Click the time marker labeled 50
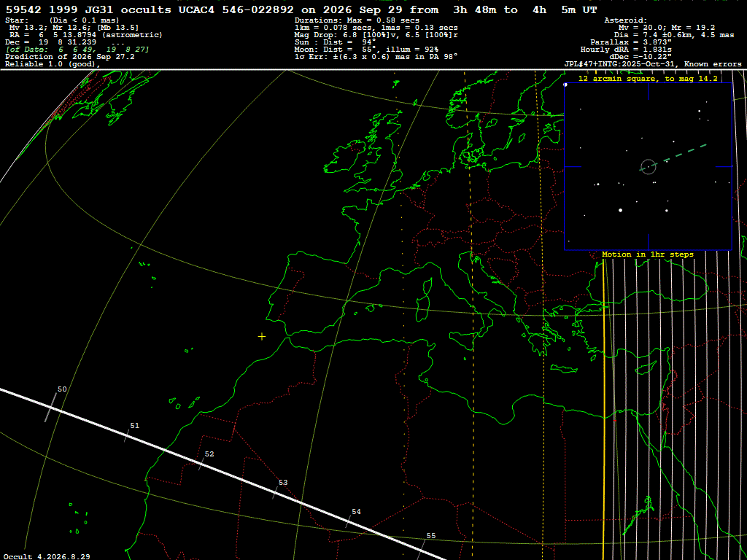The image size is (747, 560). pyautogui.click(x=62, y=389)
